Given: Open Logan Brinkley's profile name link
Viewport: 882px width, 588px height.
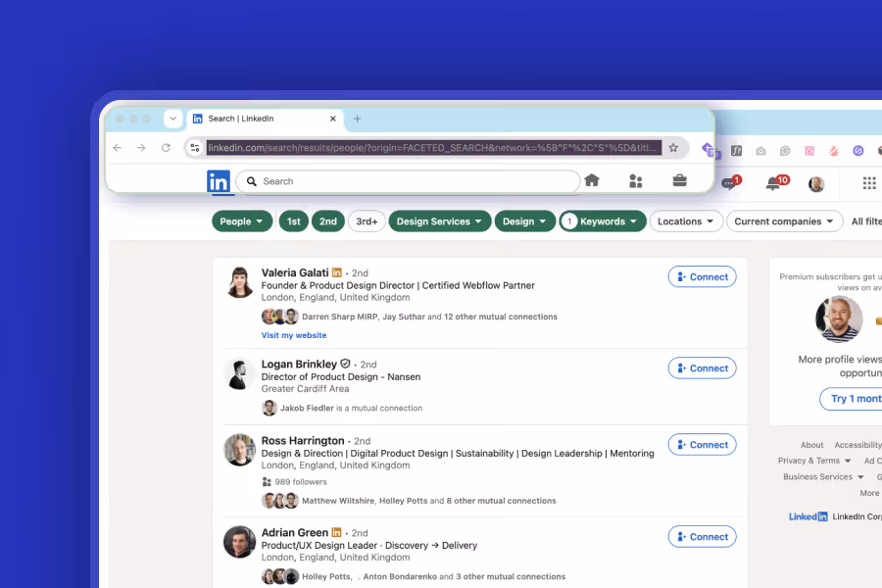Looking at the screenshot, I should [x=299, y=364].
